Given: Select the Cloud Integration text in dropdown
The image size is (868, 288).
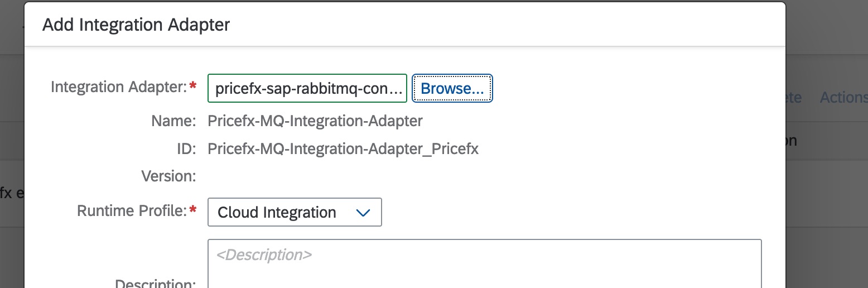Looking at the screenshot, I should pos(277,213).
